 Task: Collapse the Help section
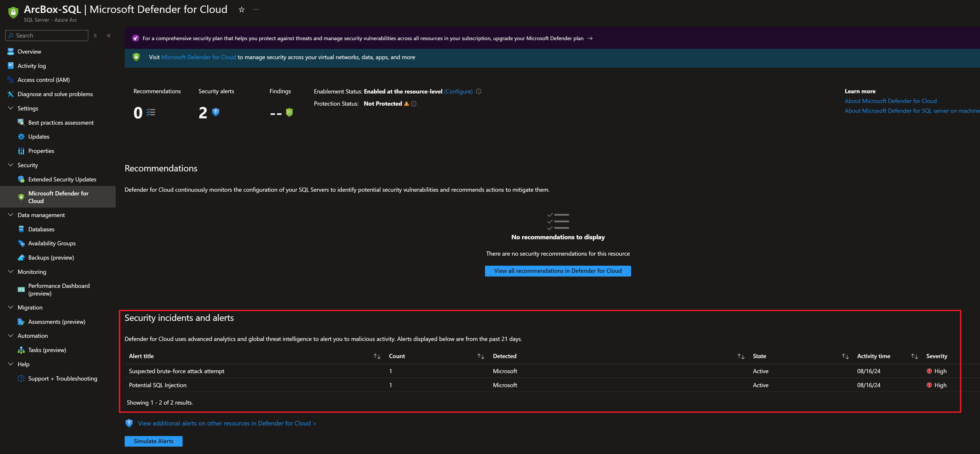pos(11,364)
